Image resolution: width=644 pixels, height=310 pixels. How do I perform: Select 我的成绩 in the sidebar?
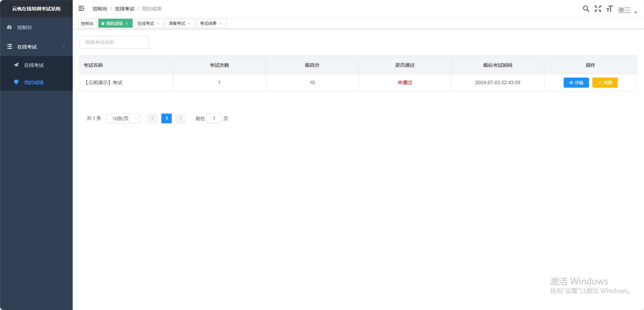point(36,82)
